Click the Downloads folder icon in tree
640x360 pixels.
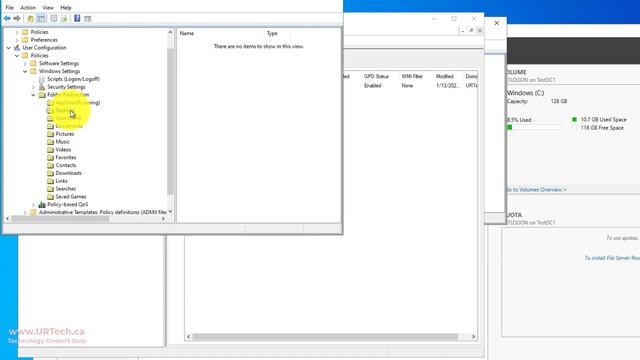tap(50, 173)
